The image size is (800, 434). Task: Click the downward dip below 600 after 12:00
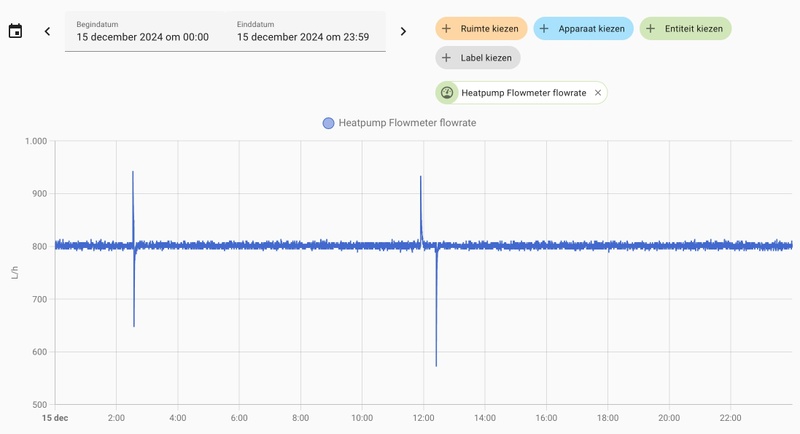[x=436, y=364]
